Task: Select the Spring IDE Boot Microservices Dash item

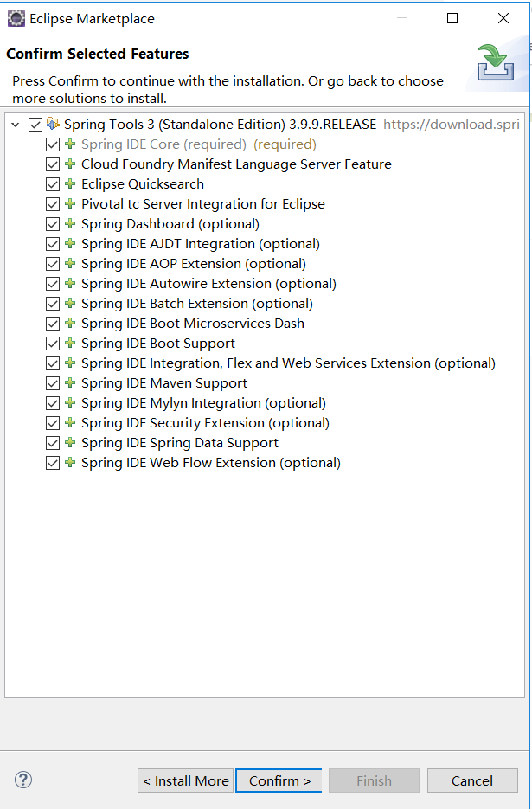Action: 193,324
